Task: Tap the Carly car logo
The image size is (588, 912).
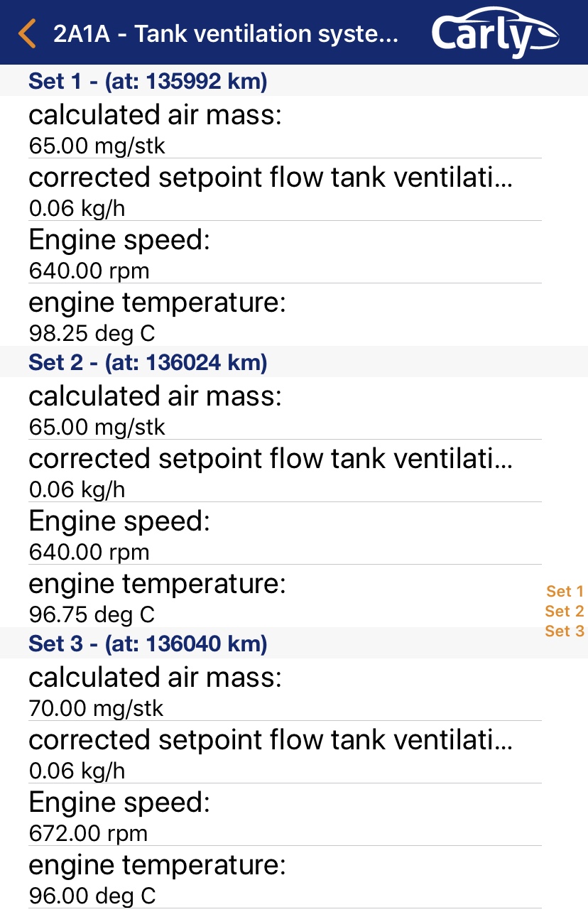Action: (x=494, y=33)
